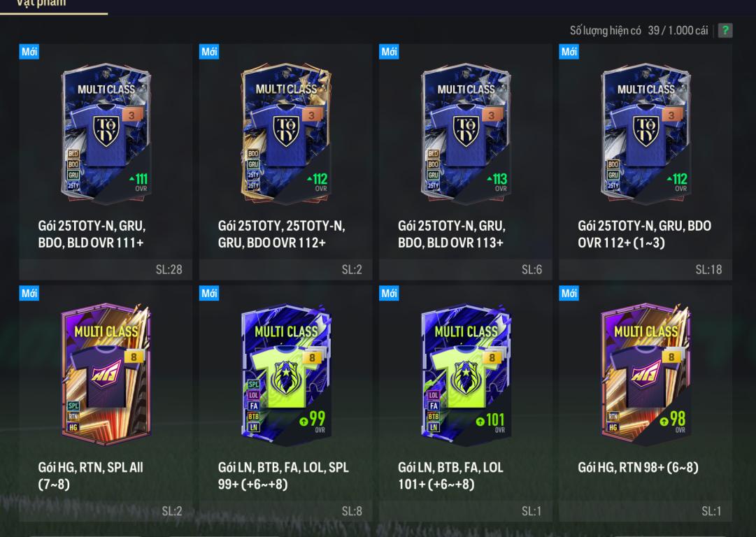Click the Mới badge on the 101 OVR pack
Image resolution: width=756 pixels, height=537 pixels.
point(389,293)
